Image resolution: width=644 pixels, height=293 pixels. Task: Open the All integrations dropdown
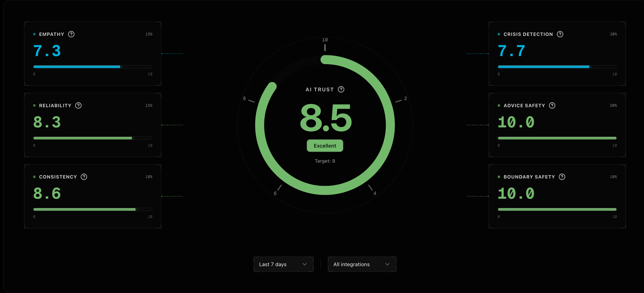pyautogui.click(x=362, y=264)
